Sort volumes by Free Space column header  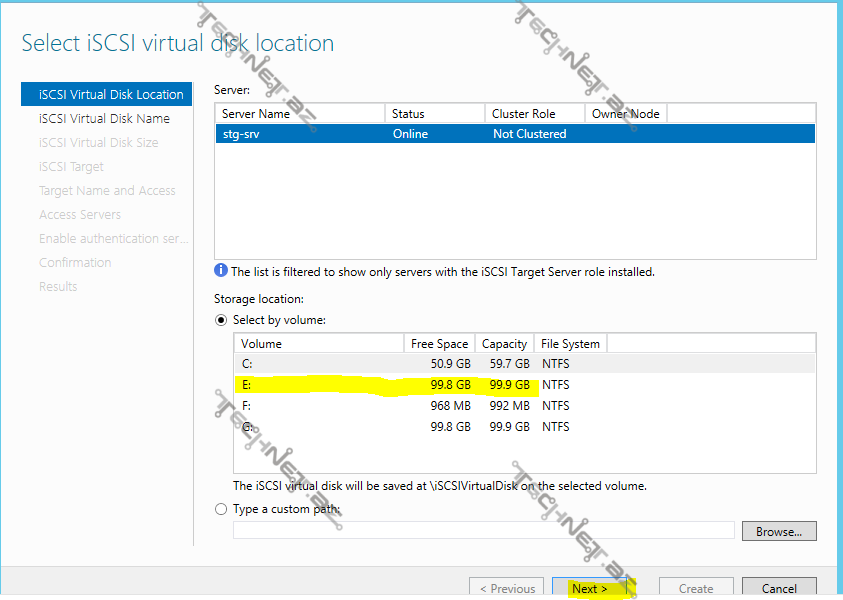click(x=439, y=344)
